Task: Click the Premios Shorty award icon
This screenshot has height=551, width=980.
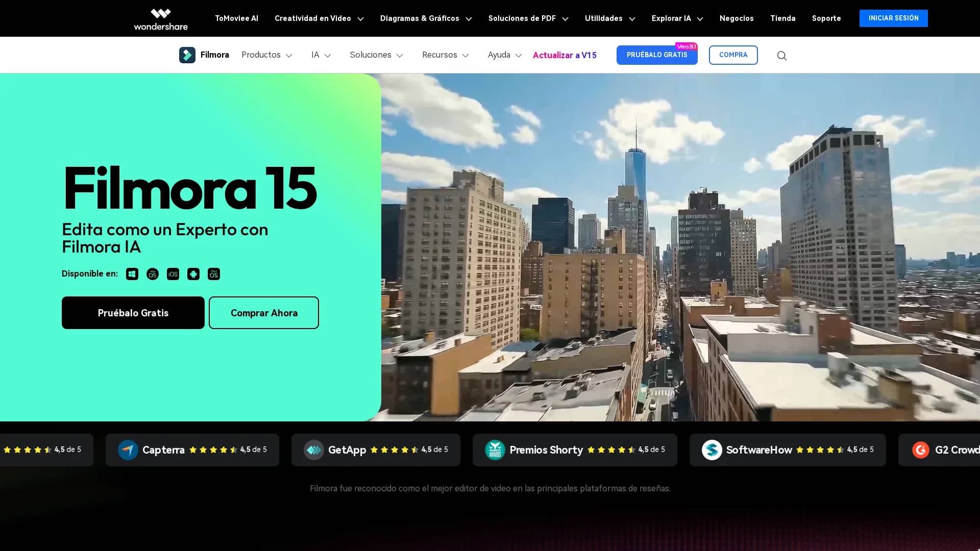Action: (x=495, y=450)
